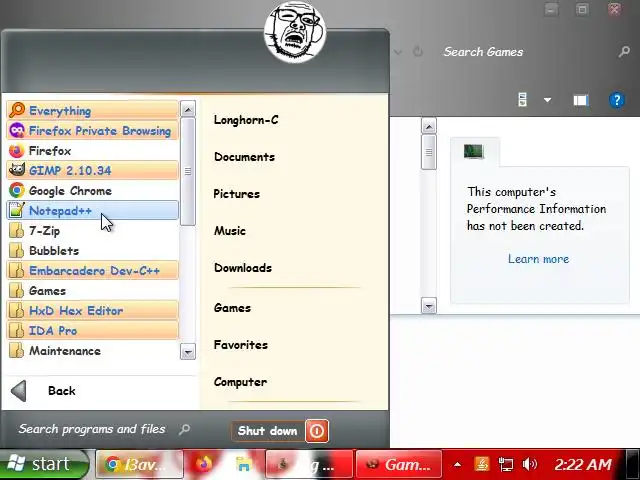Open Documents from Start menu
The height and width of the screenshot is (480, 640).
[244, 157]
